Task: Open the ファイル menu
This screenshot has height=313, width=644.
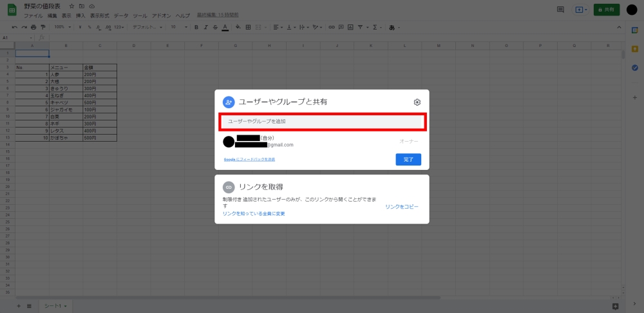Action: (x=33, y=15)
